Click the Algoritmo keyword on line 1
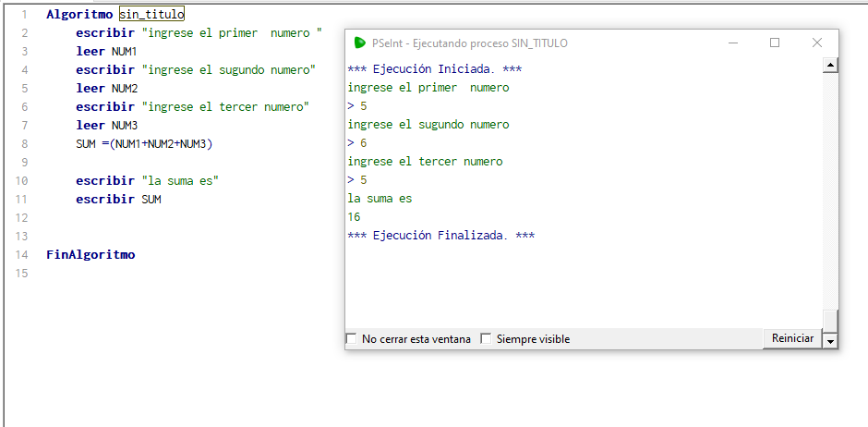The width and height of the screenshot is (868, 427). [79, 15]
